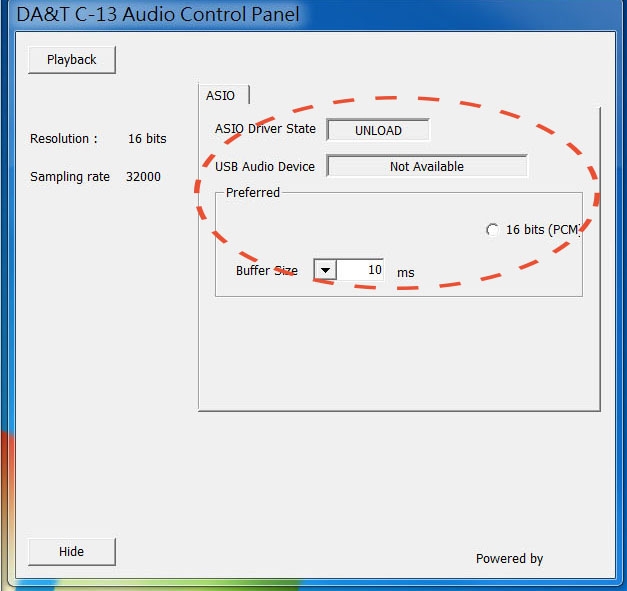Viewport: 627px width, 591px height.
Task: Click the USB Audio Device label
Action: click(x=265, y=166)
